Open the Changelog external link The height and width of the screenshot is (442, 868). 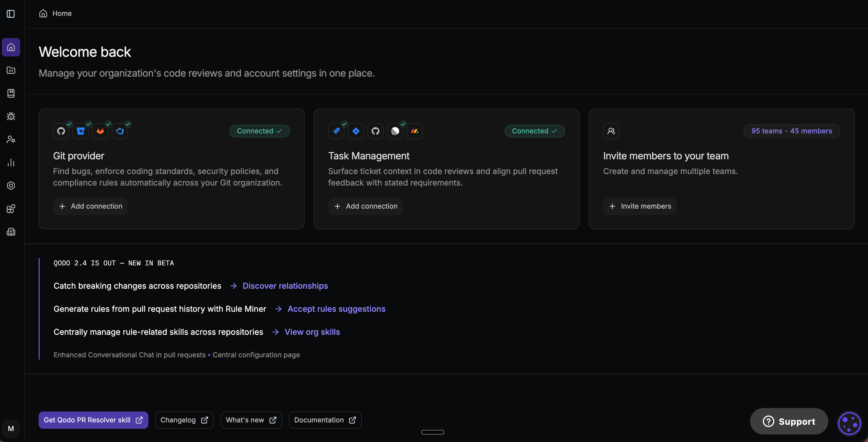[x=184, y=420]
